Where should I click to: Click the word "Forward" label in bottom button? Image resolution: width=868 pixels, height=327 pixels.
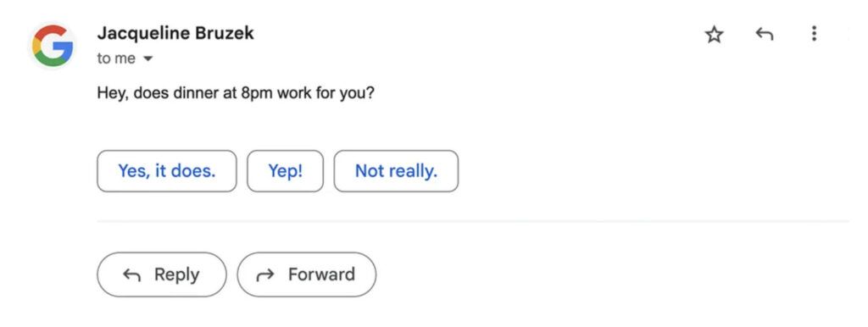point(321,274)
